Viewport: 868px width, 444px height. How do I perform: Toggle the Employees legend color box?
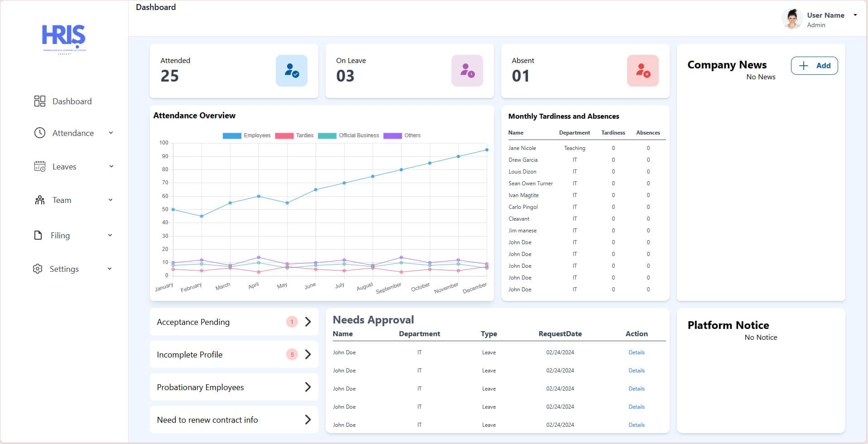(x=232, y=135)
